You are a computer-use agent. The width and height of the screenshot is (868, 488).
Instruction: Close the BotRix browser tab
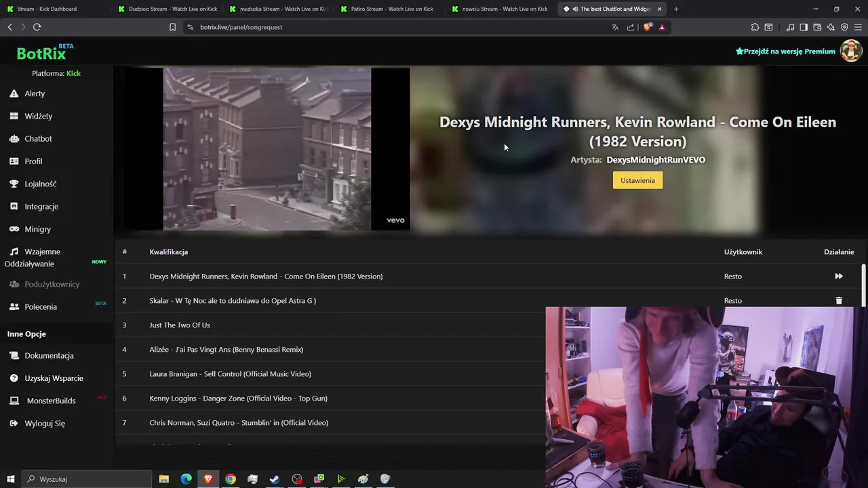pyautogui.click(x=659, y=9)
